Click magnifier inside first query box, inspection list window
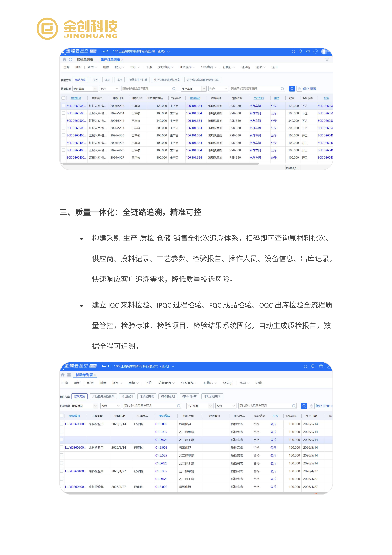 point(179,406)
